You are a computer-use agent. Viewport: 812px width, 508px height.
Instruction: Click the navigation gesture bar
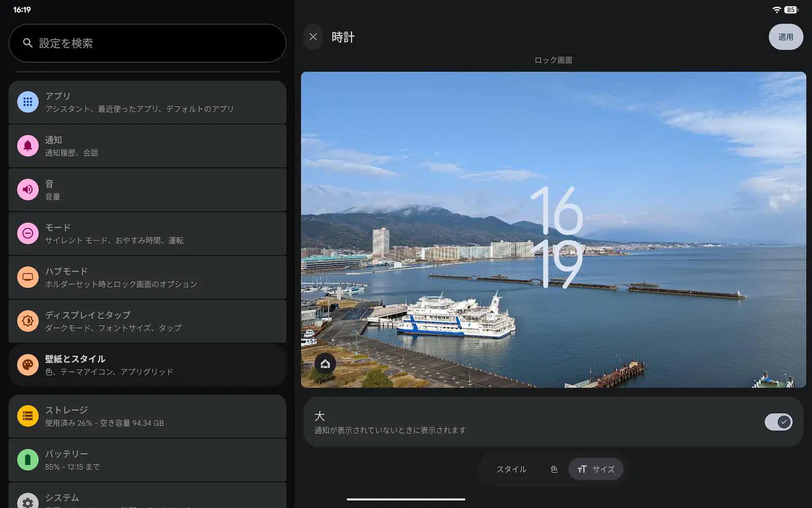pos(406,499)
